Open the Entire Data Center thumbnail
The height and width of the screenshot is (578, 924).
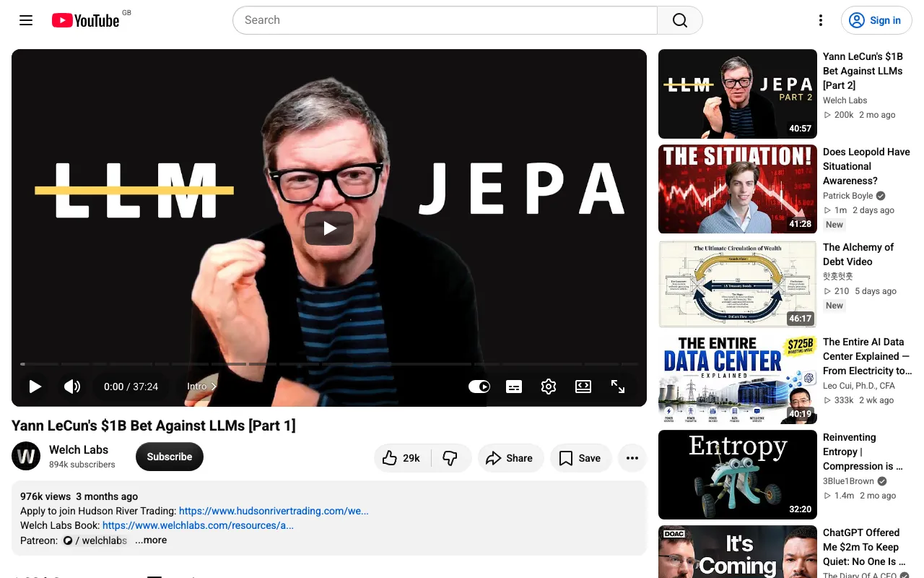coord(738,379)
